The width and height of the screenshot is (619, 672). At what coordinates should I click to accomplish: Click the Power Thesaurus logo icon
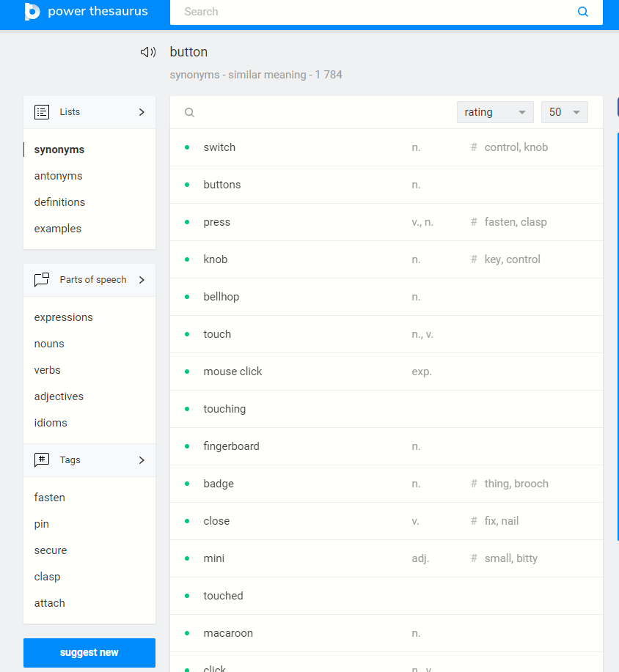(x=32, y=11)
